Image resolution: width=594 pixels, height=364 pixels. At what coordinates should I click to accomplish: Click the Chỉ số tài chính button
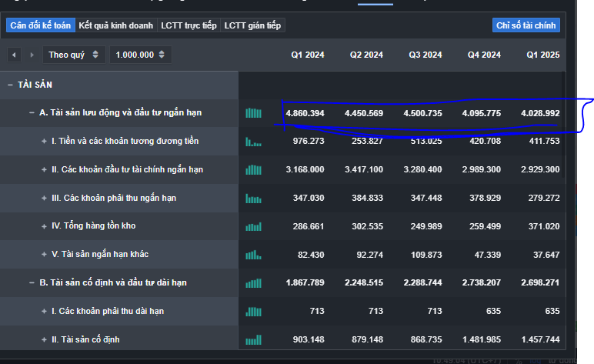pyautogui.click(x=526, y=25)
